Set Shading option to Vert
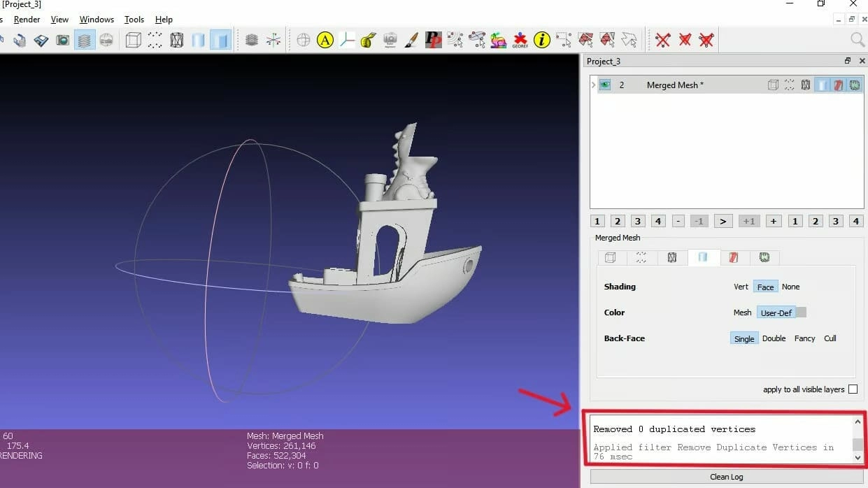This screenshot has height=488, width=868. tap(741, 287)
